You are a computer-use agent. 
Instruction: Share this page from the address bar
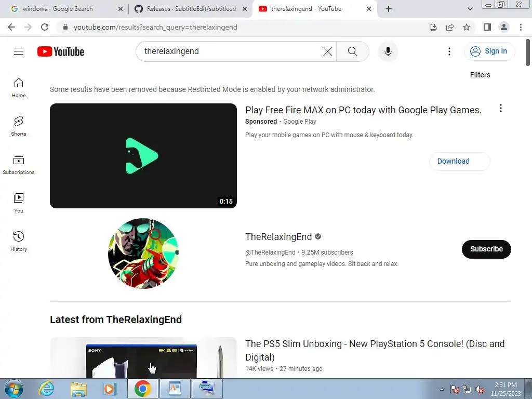pyautogui.click(x=450, y=27)
